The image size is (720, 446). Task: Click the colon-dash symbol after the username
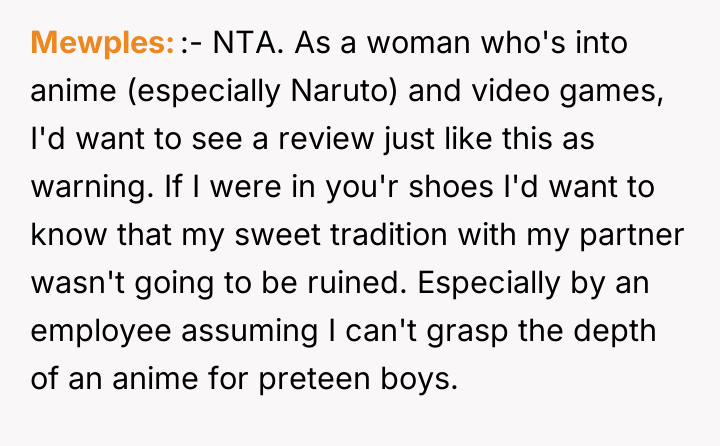190,44
